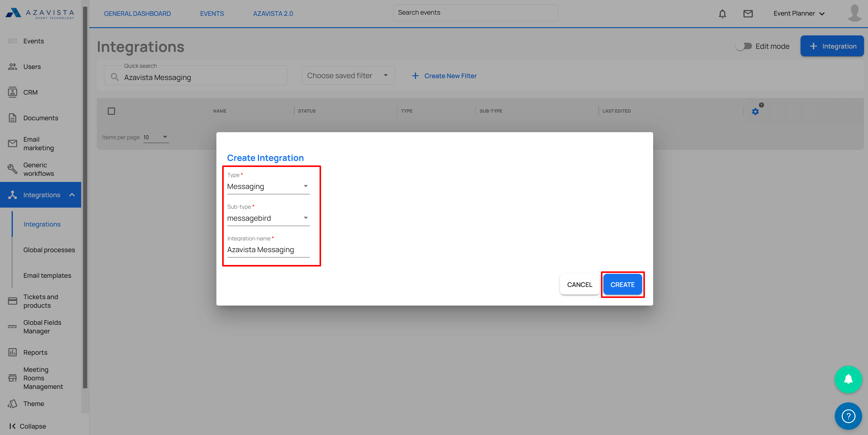Screen dimensions: 868x435
Task: Click the Generic workflows wrench icon
Action: pyautogui.click(x=13, y=169)
